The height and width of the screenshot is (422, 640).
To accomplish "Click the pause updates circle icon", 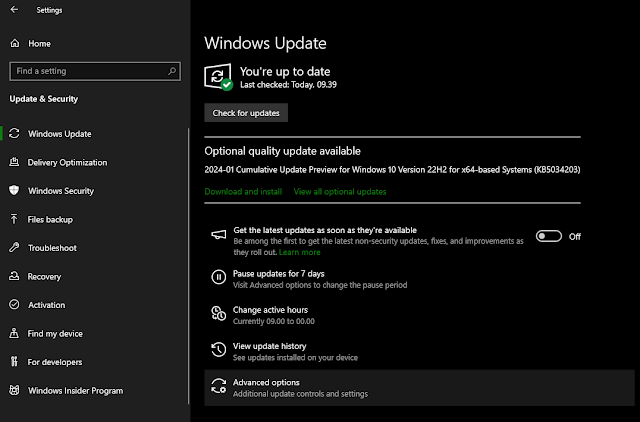I will click(219, 277).
